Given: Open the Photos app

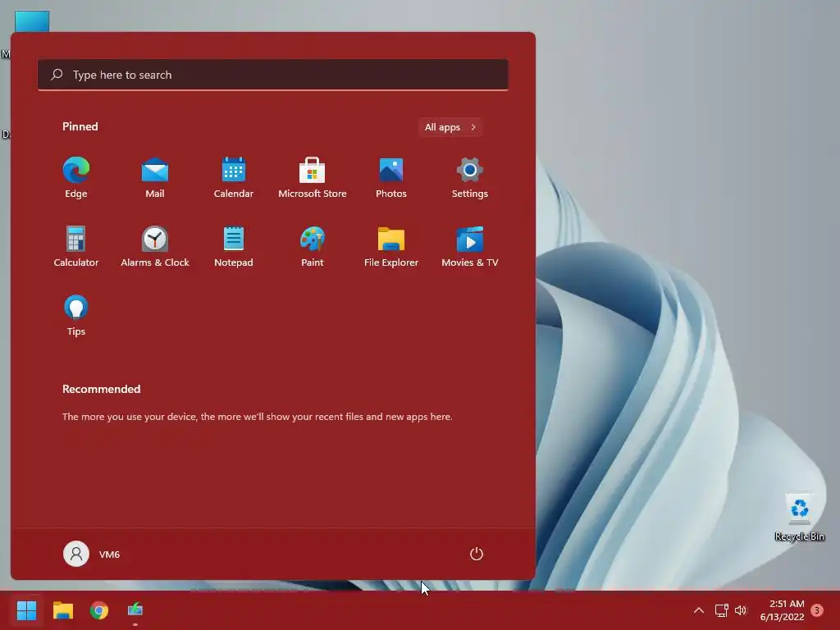Looking at the screenshot, I should coord(391,178).
